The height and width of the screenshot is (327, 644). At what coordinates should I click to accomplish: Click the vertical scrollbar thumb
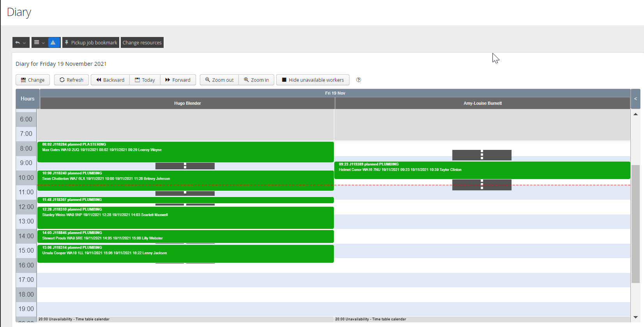[635, 224]
